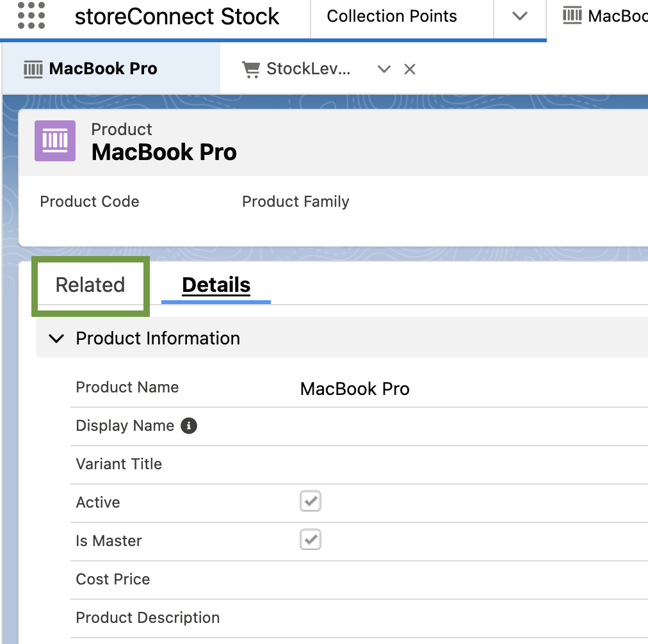Close the StockLev subtab
This screenshot has height=644, width=648.
(410, 69)
